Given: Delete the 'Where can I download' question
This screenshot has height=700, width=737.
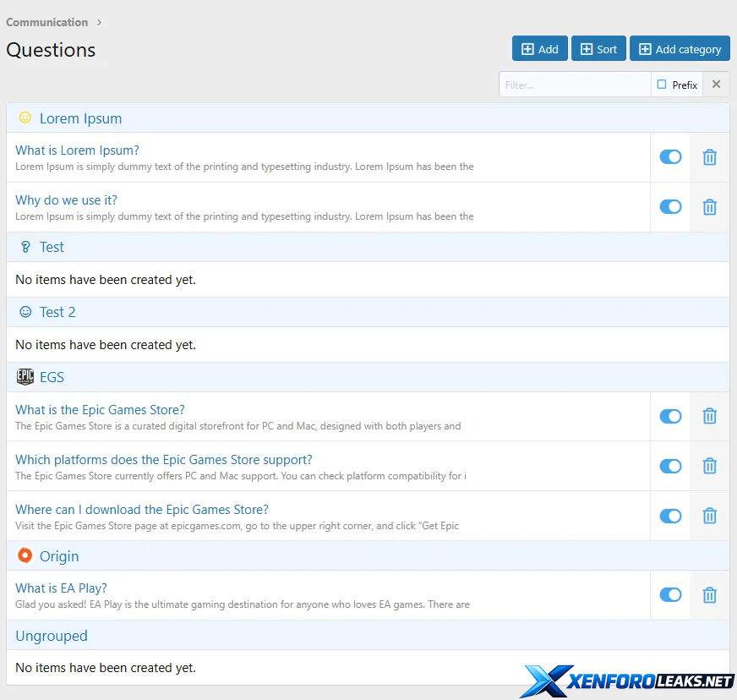Looking at the screenshot, I should tap(709, 516).
